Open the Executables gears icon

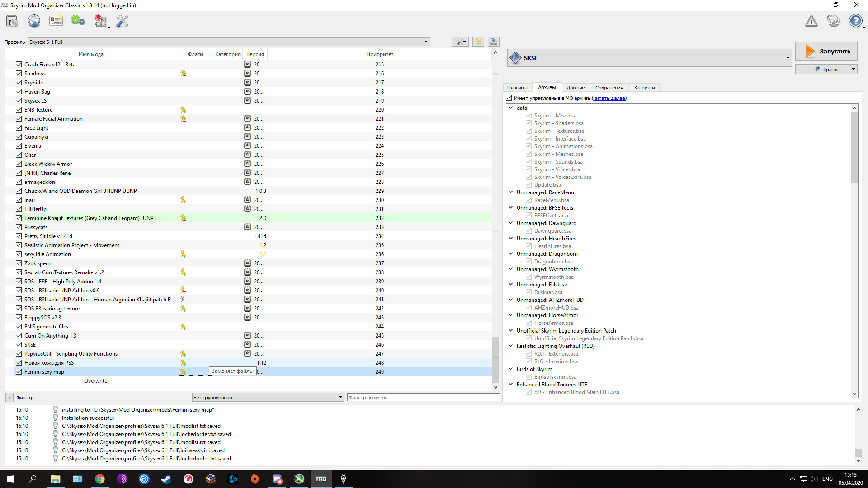click(x=78, y=21)
